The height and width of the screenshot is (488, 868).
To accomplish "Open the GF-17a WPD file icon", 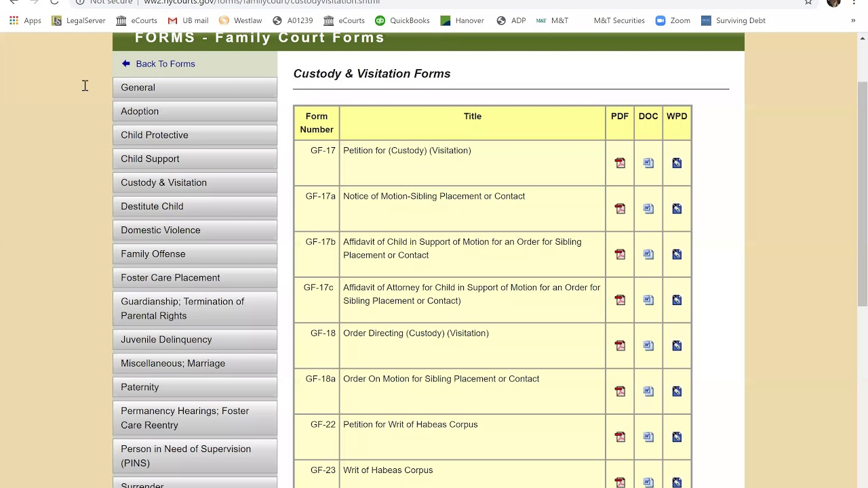I will [x=677, y=208].
